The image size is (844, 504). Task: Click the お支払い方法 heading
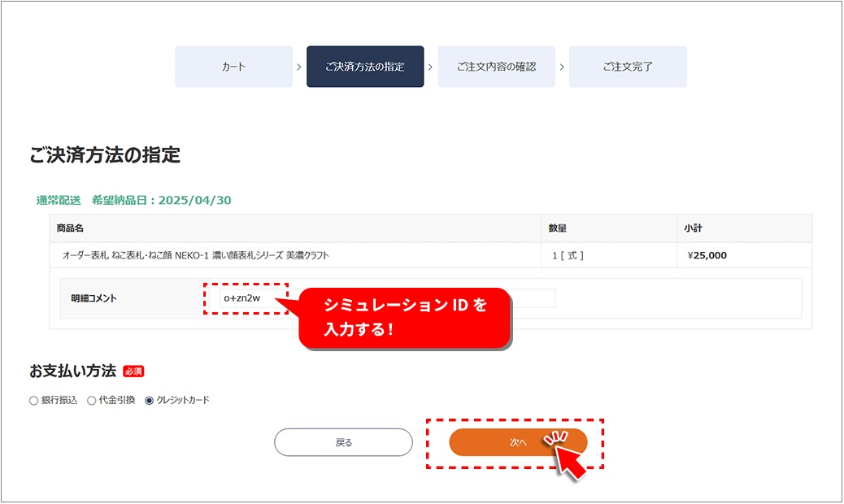pos(72,371)
